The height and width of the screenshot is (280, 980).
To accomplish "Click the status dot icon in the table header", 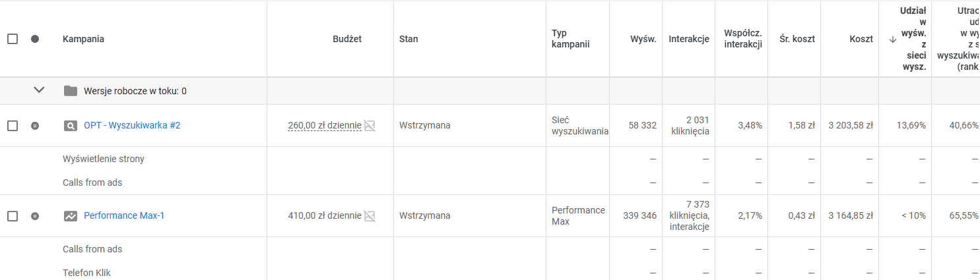I will [x=35, y=39].
